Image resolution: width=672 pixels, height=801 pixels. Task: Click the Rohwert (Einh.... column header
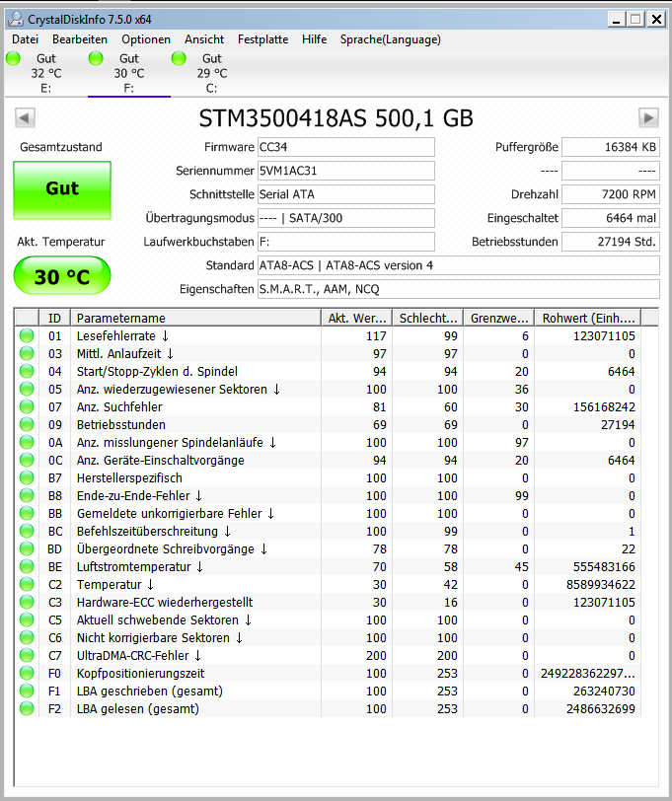click(588, 318)
